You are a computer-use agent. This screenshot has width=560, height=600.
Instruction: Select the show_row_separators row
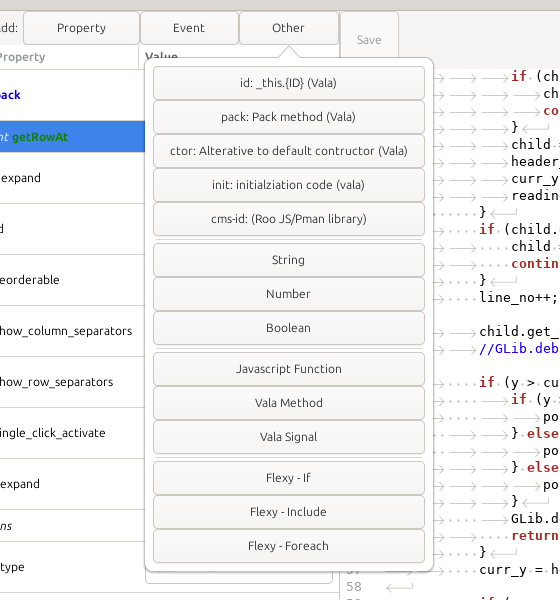pos(72,382)
